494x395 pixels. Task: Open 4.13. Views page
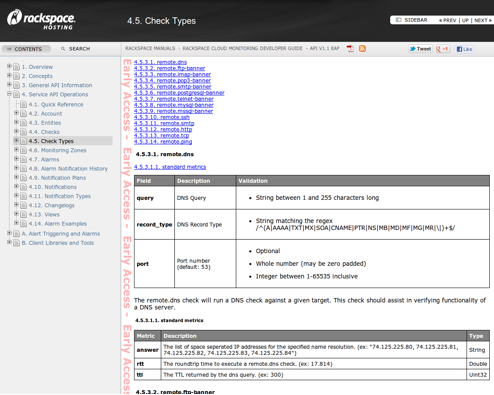[x=44, y=214]
